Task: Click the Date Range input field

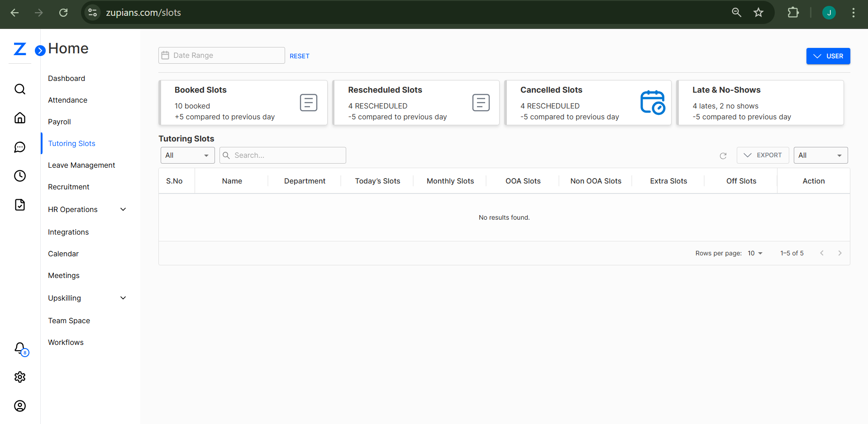Action: click(x=222, y=55)
